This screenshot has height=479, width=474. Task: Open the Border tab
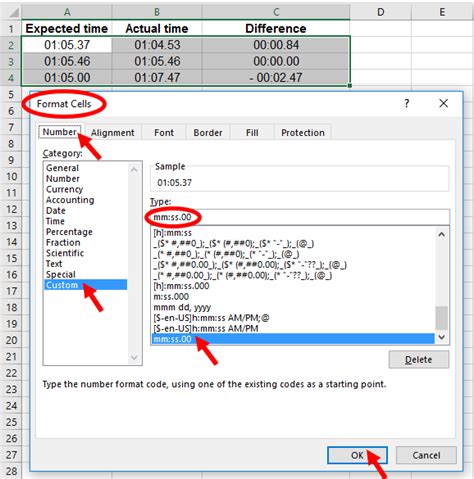[208, 133]
